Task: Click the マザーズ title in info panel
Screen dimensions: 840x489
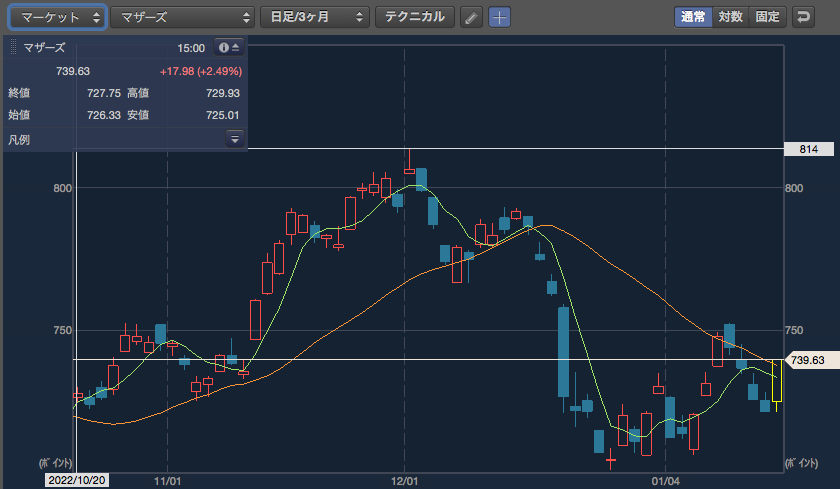Action: click(44, 48)
